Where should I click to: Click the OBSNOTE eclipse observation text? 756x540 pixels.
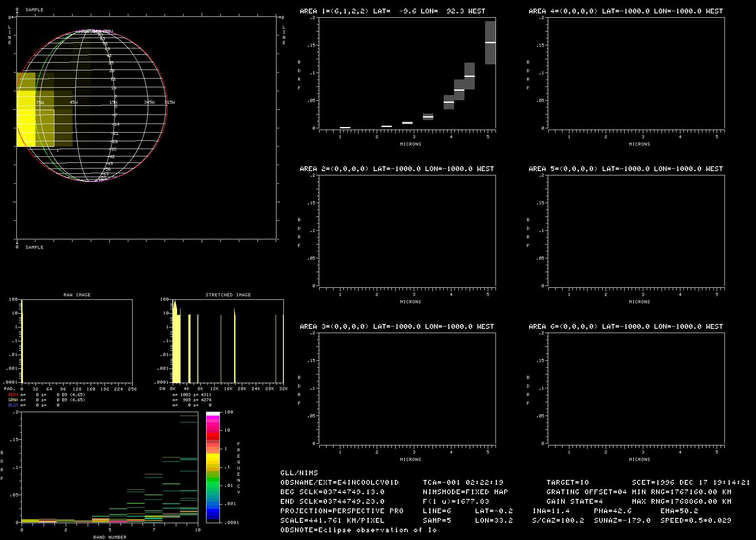tap(358, 530)
